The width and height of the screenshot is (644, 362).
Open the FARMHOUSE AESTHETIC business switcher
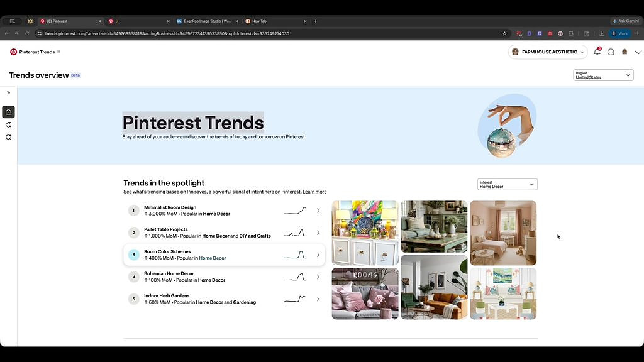coord(548,52)
